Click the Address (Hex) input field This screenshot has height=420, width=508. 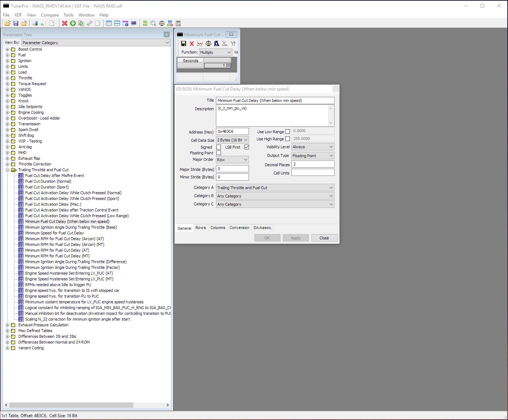pyautogui.click(x=232, y=131)
